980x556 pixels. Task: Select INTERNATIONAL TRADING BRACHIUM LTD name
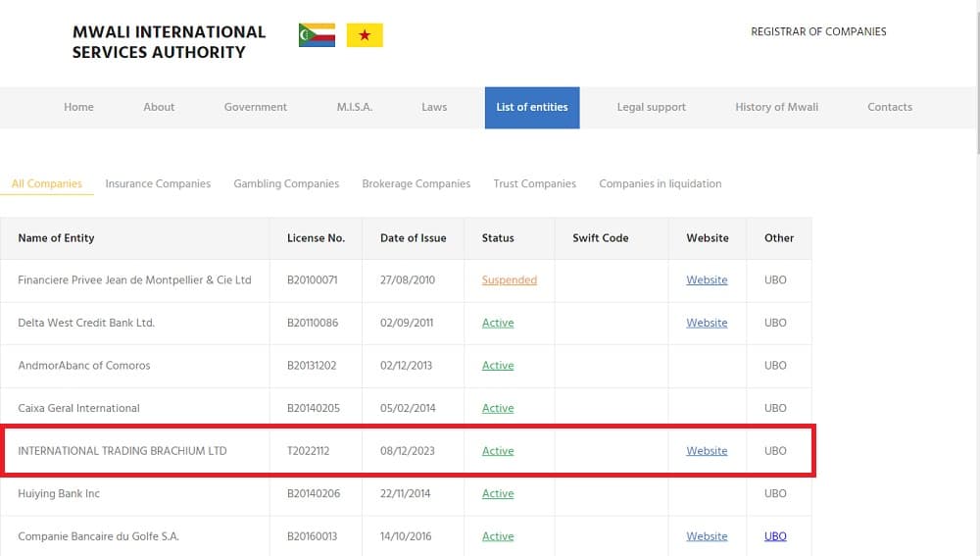click(122, 451)
